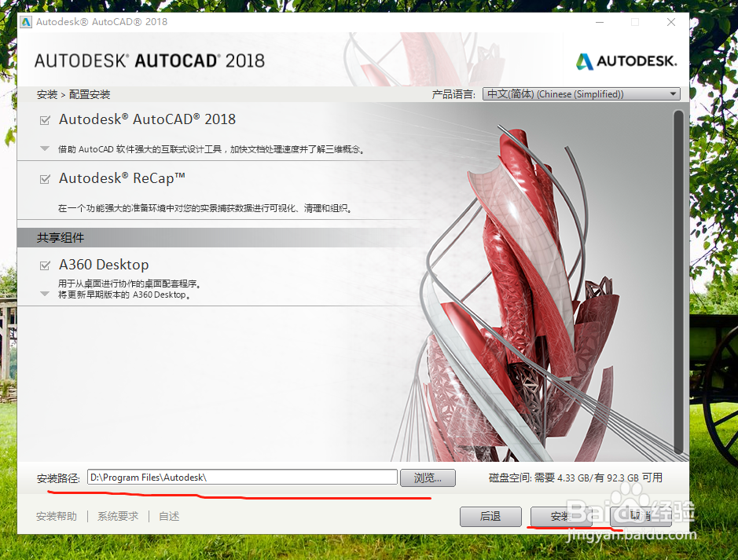
Task: Click the AutoCAD app icon in title bar
Action: click(27, 22)
